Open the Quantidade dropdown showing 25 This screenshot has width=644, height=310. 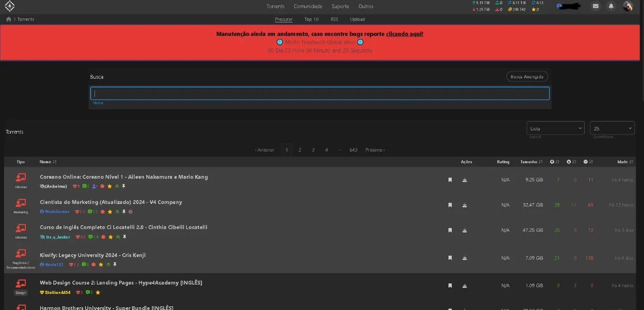click(612, 129)
